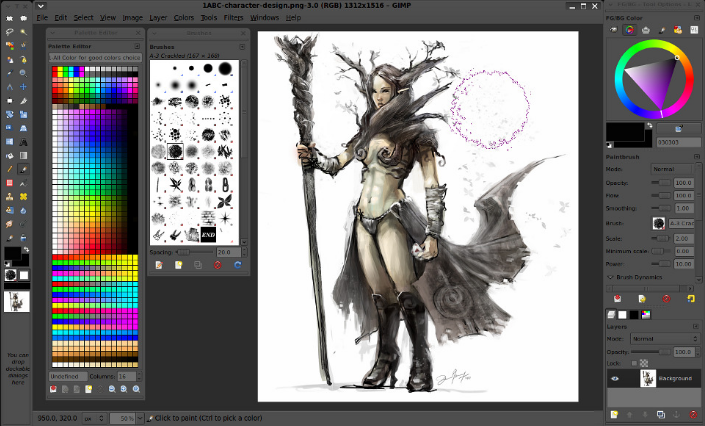Open Brushes panel configure menu button
Viewport: 705px width, 426px height.
click(242, 46)
